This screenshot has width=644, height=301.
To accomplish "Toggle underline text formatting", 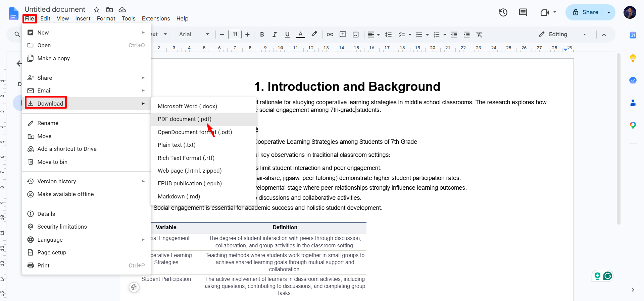I will [287, 35].
